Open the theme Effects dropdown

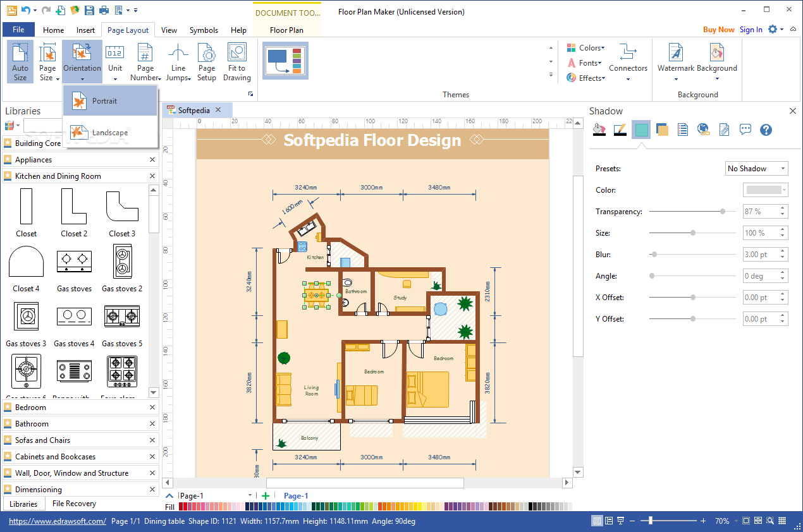point(585,78)
